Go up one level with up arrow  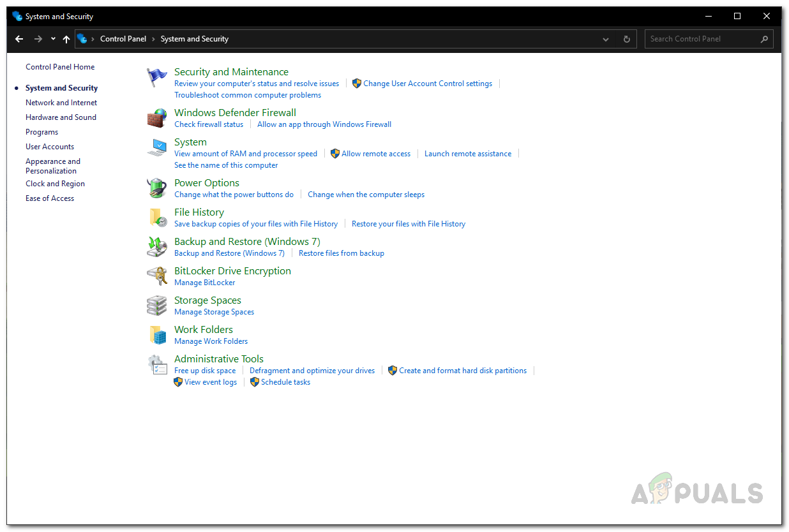66,39
